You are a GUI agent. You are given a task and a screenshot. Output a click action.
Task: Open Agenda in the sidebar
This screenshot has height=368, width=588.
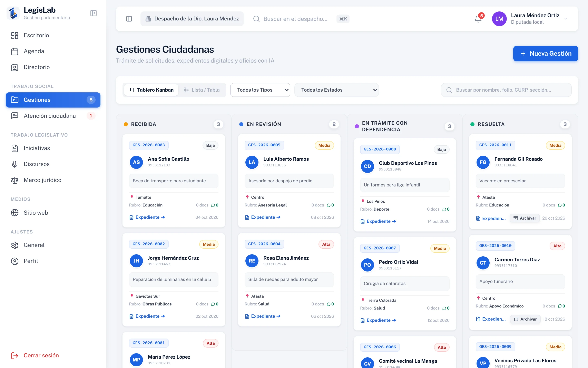point(53,51)
